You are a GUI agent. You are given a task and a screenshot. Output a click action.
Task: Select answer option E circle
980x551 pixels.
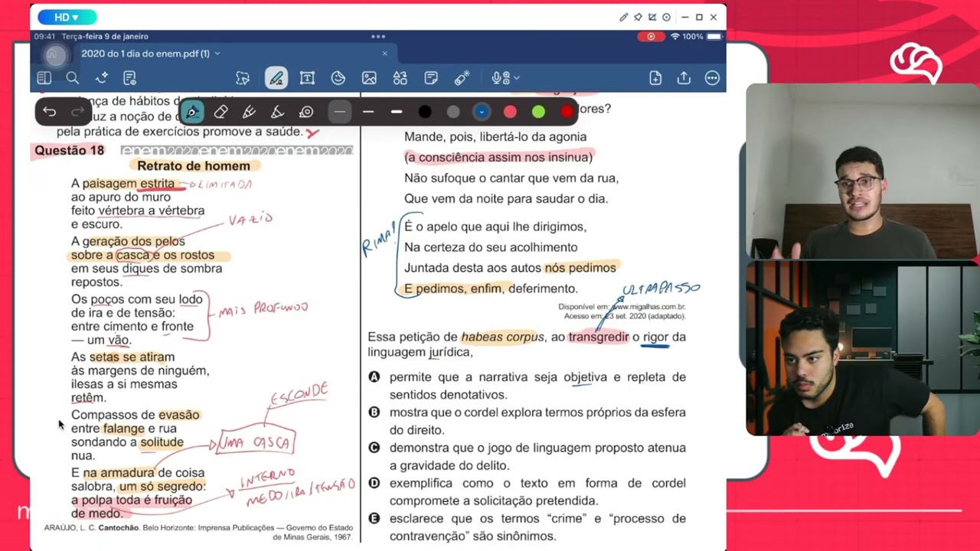tap(374, 518)
